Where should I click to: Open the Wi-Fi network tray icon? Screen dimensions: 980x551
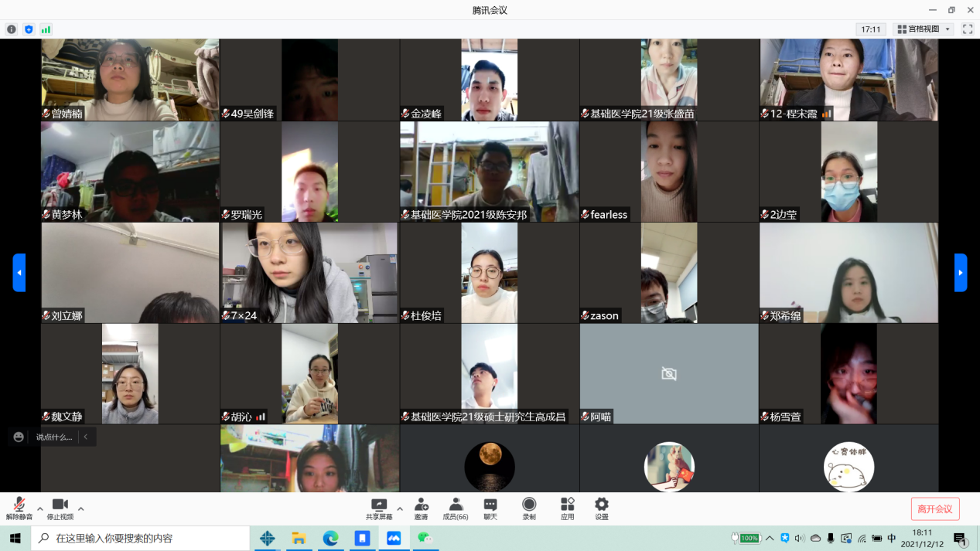[862, 538]
